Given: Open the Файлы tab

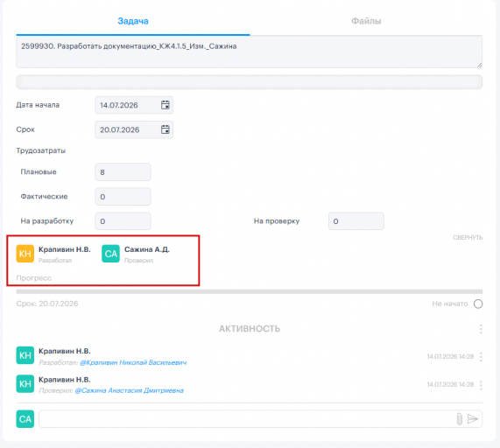Looking at the screenshot, I should point(366,21).
